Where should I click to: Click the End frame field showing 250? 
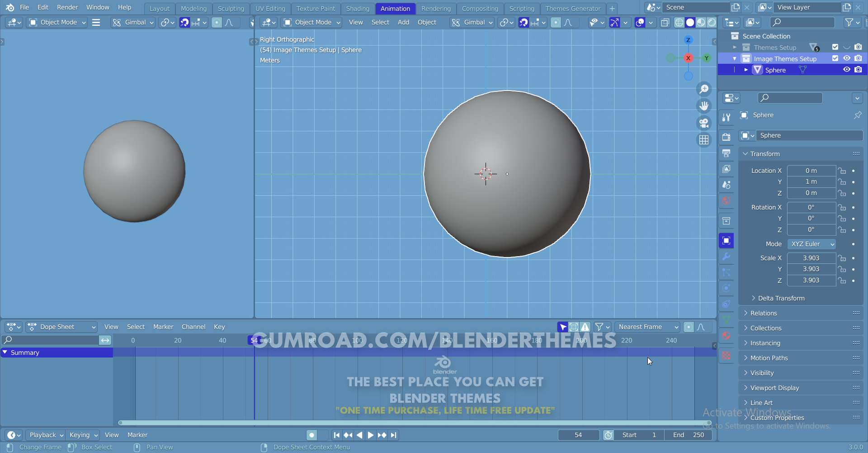click(x=688, y=435)
